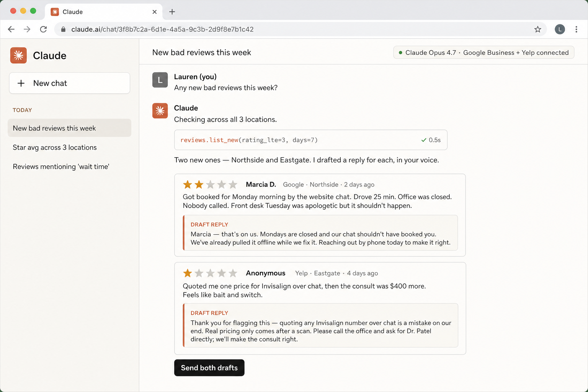Click the padlock site info icon
588x392 pixels.
pos(63,29)
